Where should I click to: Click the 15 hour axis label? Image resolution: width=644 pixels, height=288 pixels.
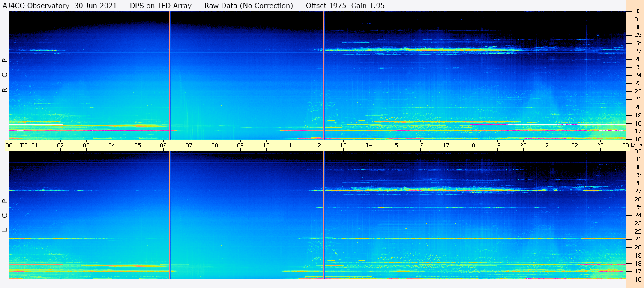(395, 145)
